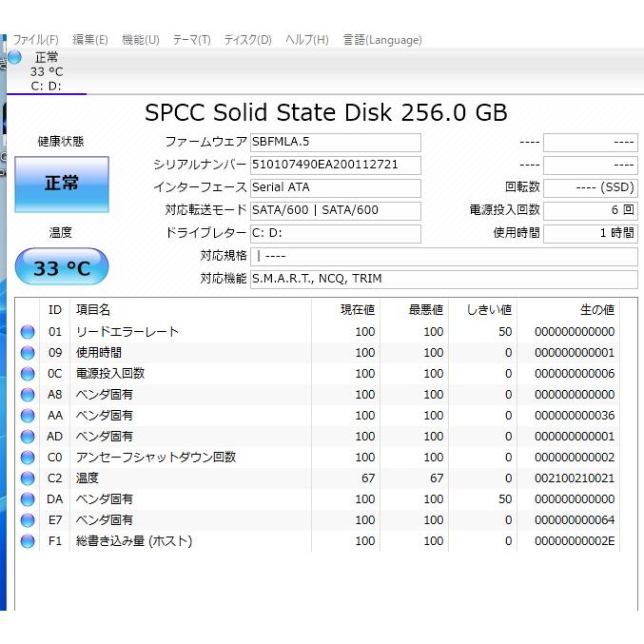The image size is (644, 644).
Task: Click the status icon for row DA
Action: pos(28,499)
